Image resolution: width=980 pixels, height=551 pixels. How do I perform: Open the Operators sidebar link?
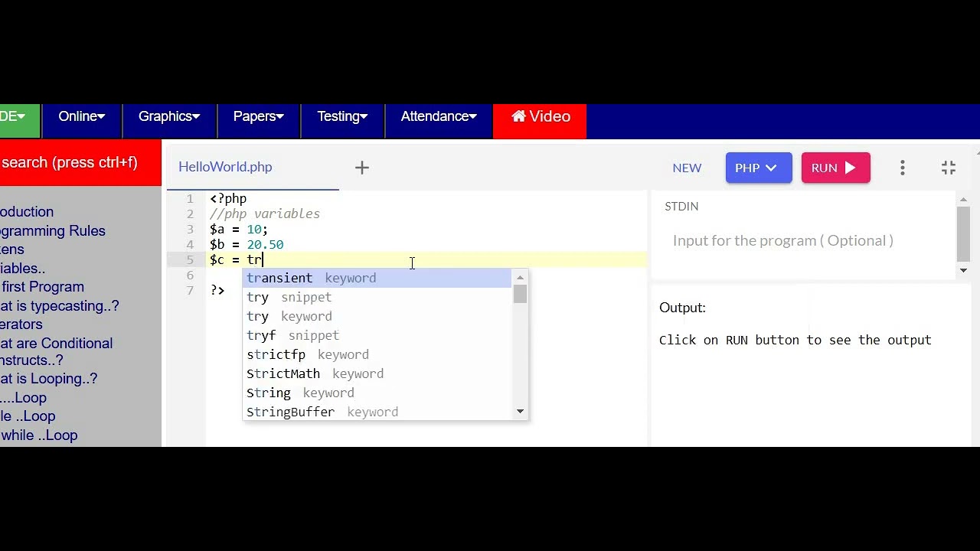point(21,324)
